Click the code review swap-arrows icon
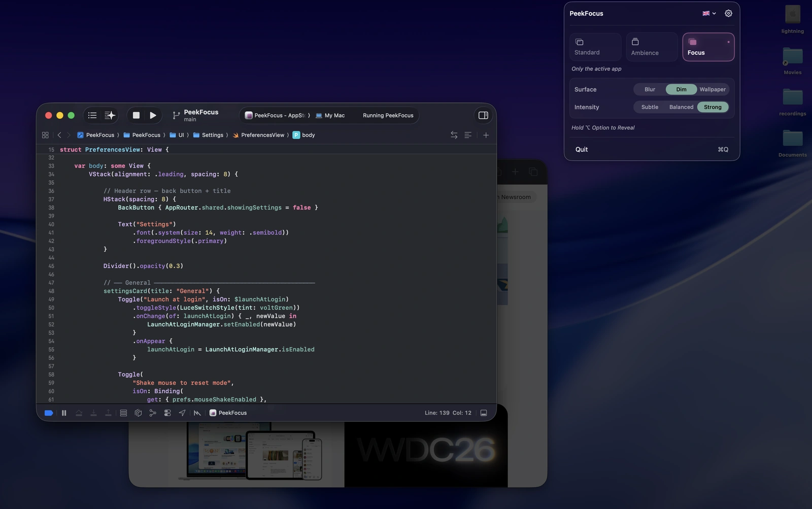This screenshot has width=812, height=509. tap(454, 135)
